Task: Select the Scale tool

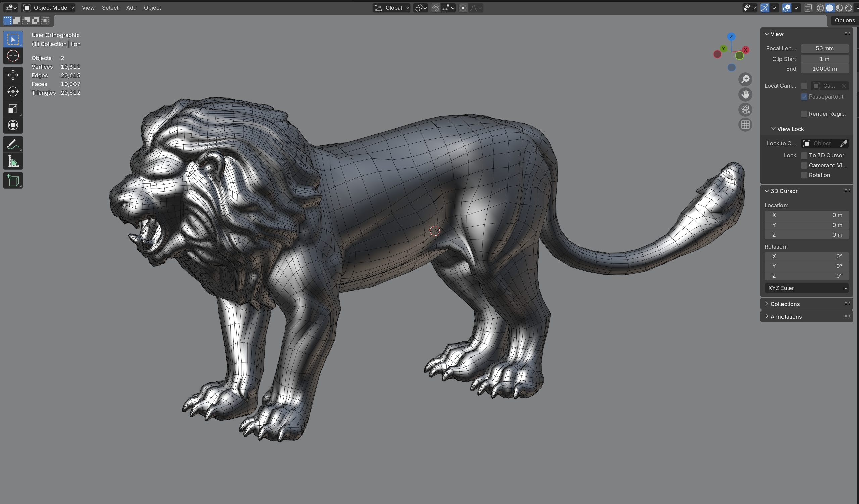Action: [x=13, y=109]
